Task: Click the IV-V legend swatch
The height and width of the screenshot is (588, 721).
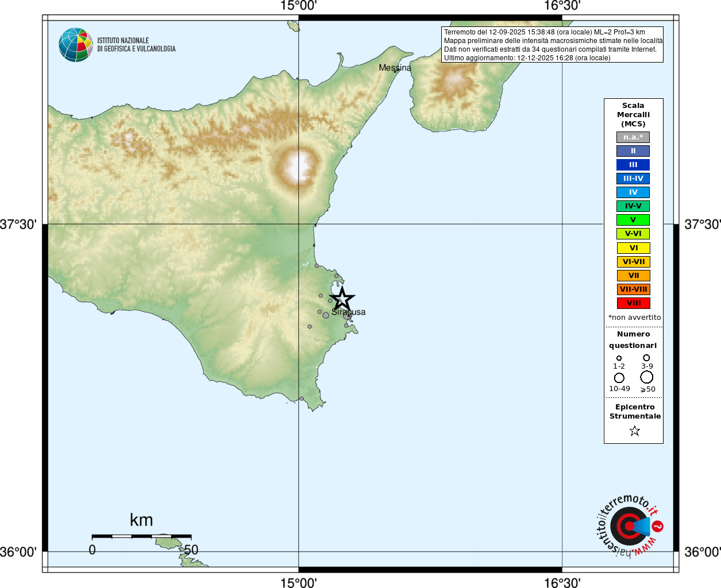Action: click(633, 206)
